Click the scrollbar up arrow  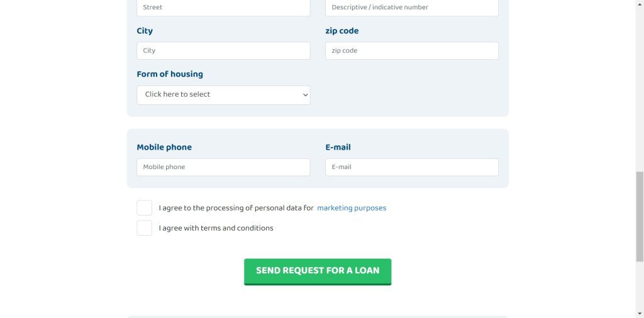640,4
